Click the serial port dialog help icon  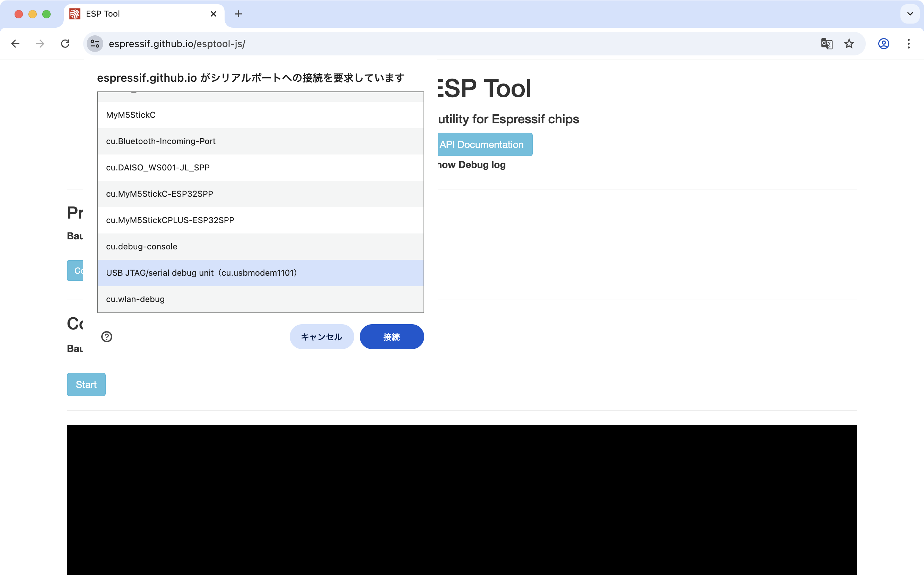pyautogui.click(x=106, y=337)
